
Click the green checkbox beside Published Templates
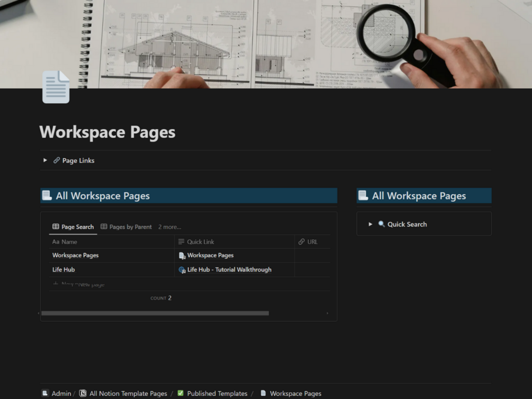(179, 393)
